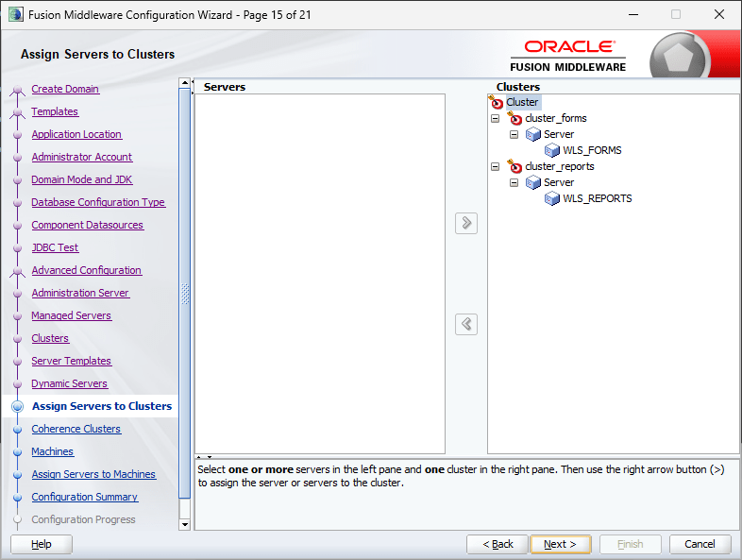
Task: Click the Next button
Action: coord(561,544)
